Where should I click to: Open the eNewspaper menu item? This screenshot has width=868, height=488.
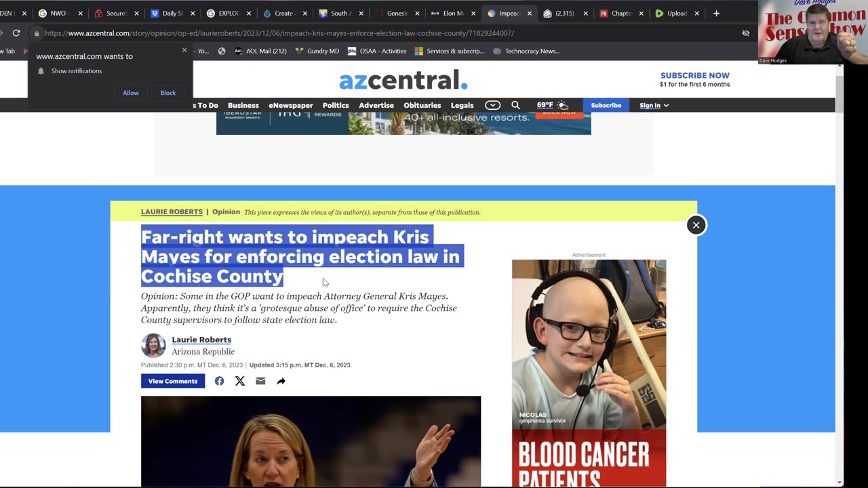(291, 105)
